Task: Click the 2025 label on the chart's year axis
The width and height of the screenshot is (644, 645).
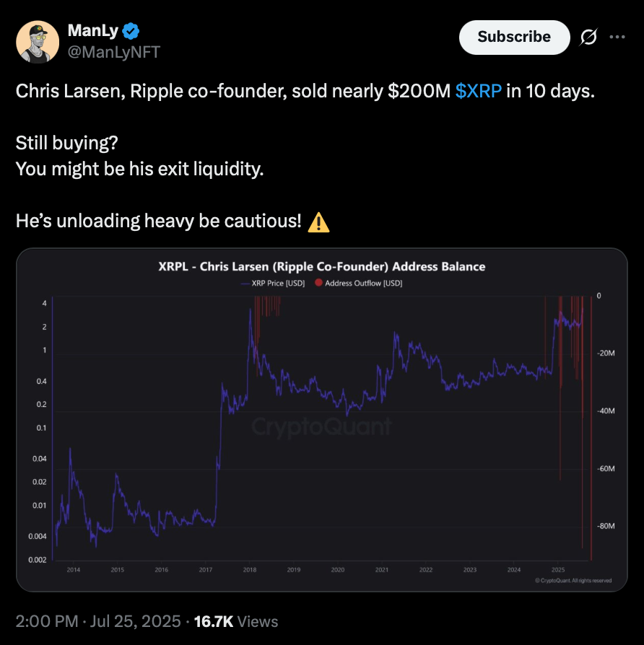Action: pyautogui.click(x=557, y=570)
